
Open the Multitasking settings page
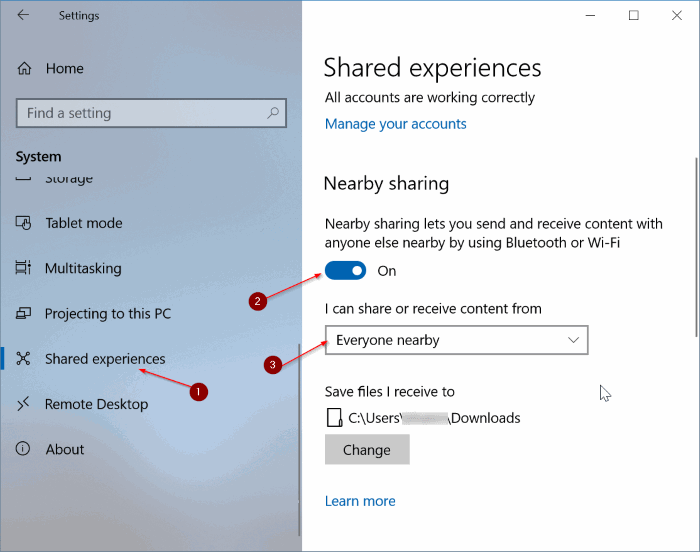[x=83, y=269]
